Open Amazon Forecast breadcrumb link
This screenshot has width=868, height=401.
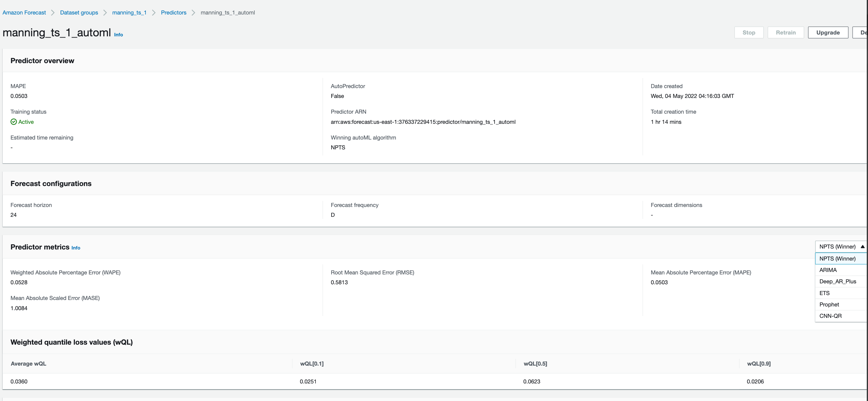pyautogui.click(x=24, y=13)
